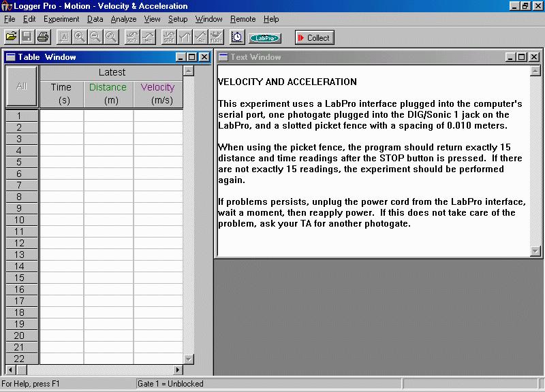Click the Logger Pro application title icon
Screen dimensions: 545x392
click(6, 6)
